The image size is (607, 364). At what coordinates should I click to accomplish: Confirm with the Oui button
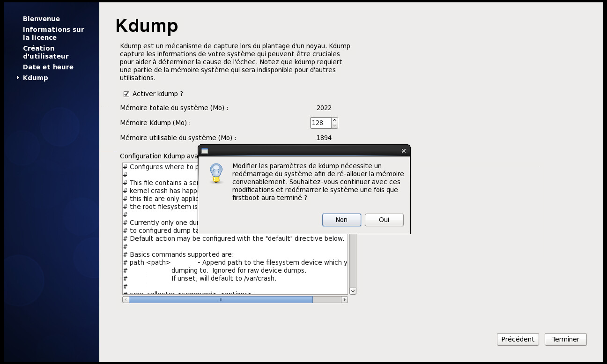[384, 220]
